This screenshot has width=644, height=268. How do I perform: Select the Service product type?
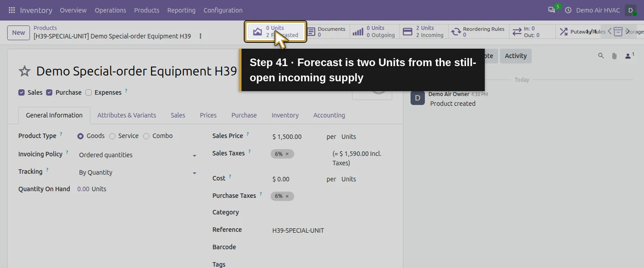pyautogui.click(x=112, y=136)
